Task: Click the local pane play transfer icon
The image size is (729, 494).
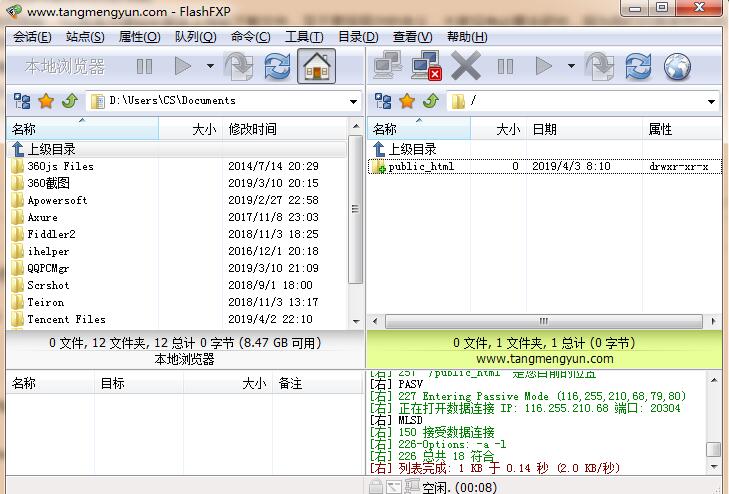Action: [183, 66]
